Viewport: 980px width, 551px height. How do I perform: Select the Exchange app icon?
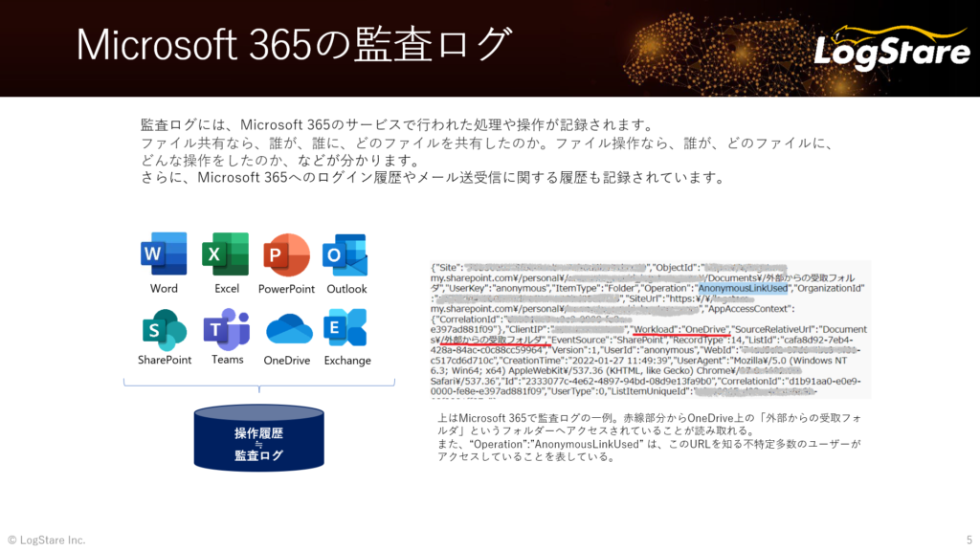tap(346, 327)
